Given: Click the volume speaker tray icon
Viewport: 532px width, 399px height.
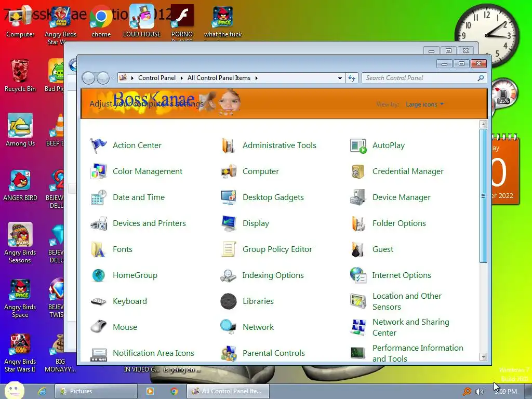Looking at the screenshot, I should (x=479, y=392).
